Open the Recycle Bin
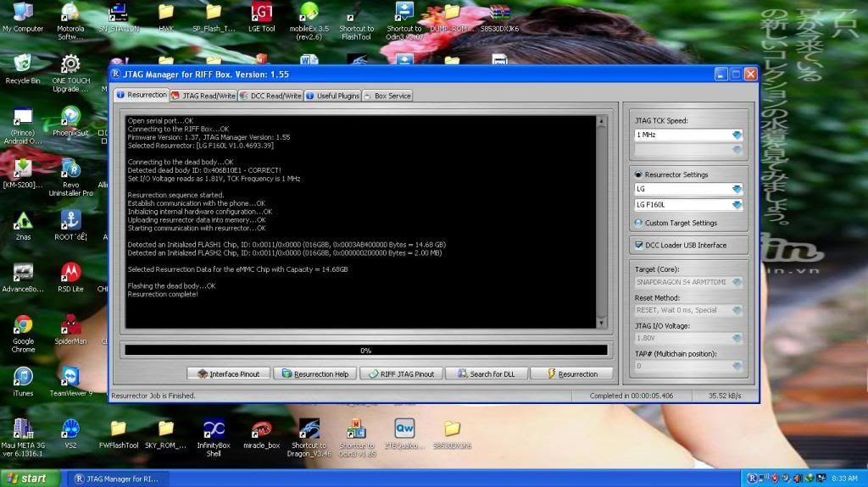868x487 pixels. (23, 69)
